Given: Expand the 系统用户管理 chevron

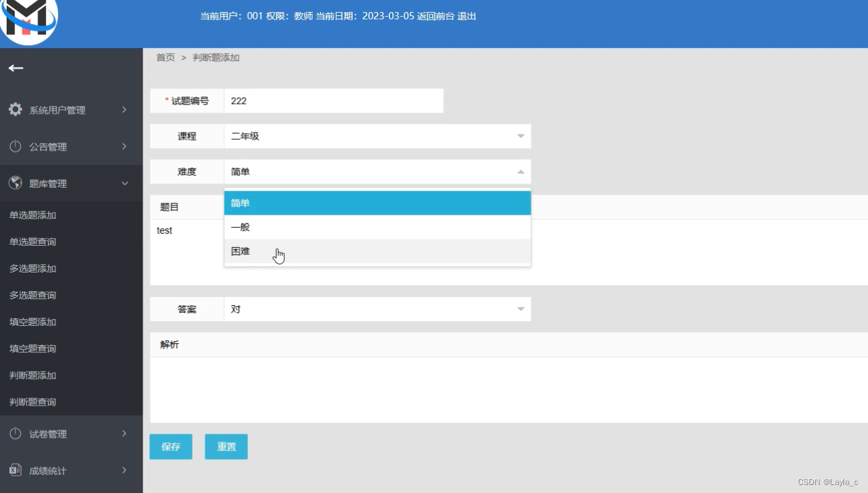Looking at the screenshot, I should [124, 109].
